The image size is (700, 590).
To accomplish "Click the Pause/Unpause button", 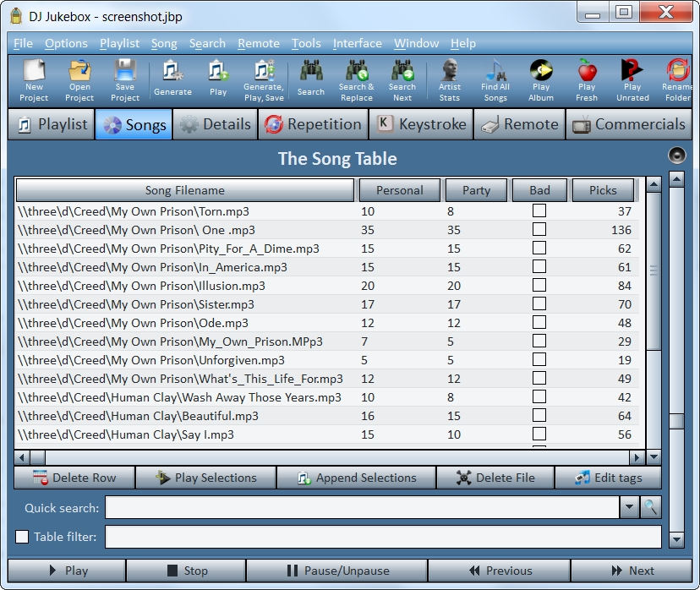I will tap(337, 571).
